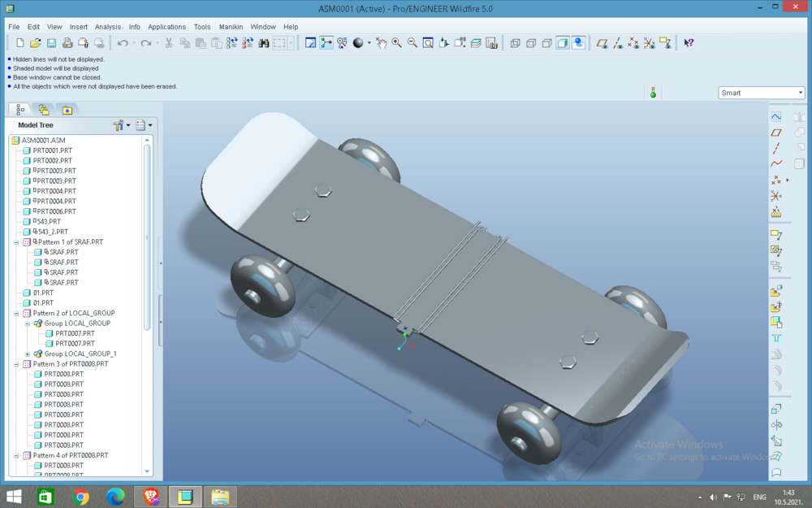Viewport: 812px width, 508px height.
Task: Open the File menu
Action: 14,27
